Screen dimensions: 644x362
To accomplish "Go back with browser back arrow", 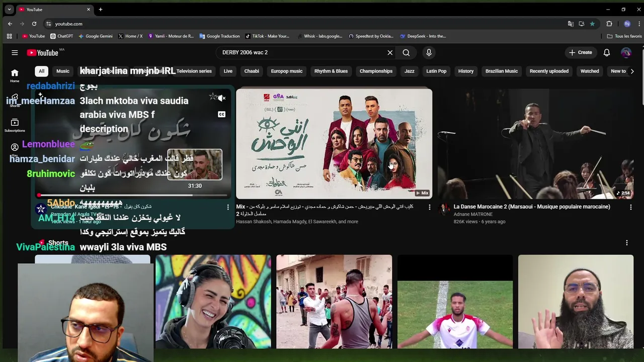I will pyautogui.click(x=10, y=24).
